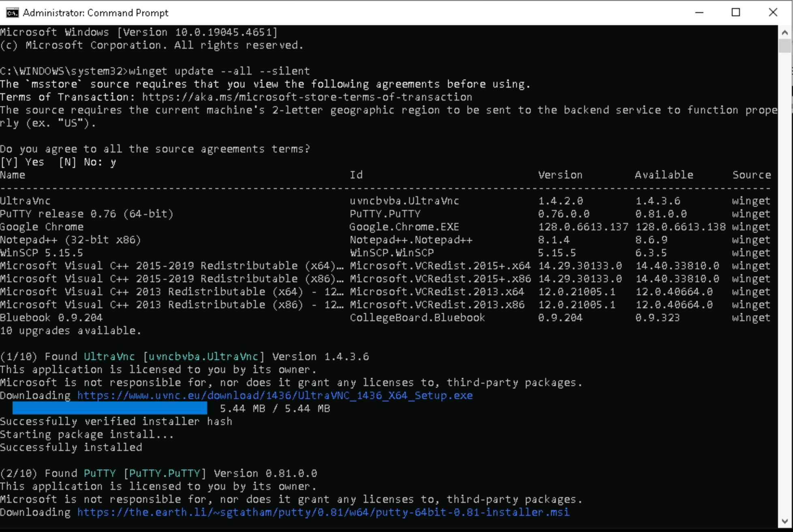Click the window title bar text

[95, 13]
